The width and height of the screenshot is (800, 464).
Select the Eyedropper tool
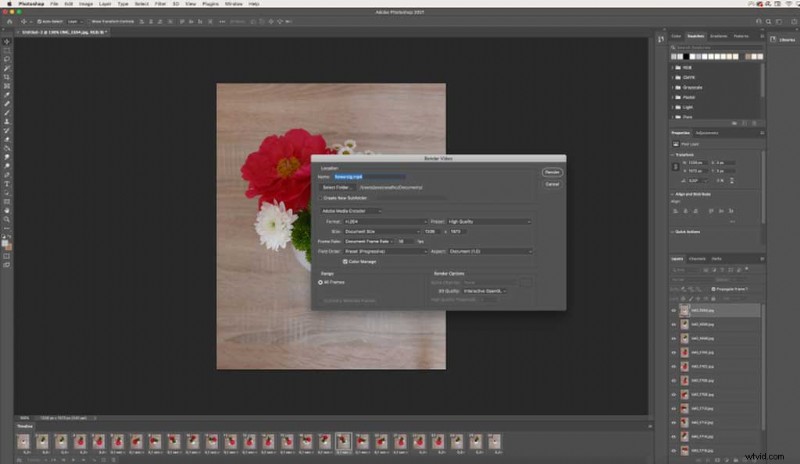(x=7, y=95)
